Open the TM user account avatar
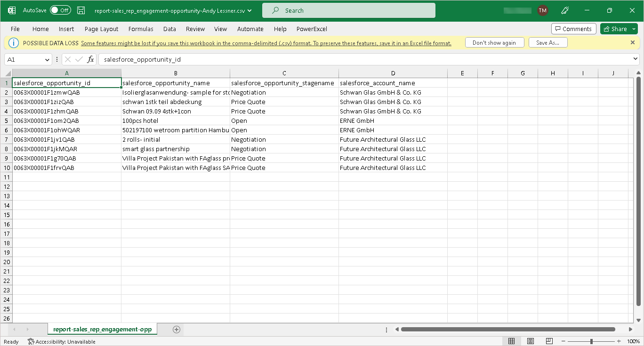The image size is (644, 346). [543, 10]
